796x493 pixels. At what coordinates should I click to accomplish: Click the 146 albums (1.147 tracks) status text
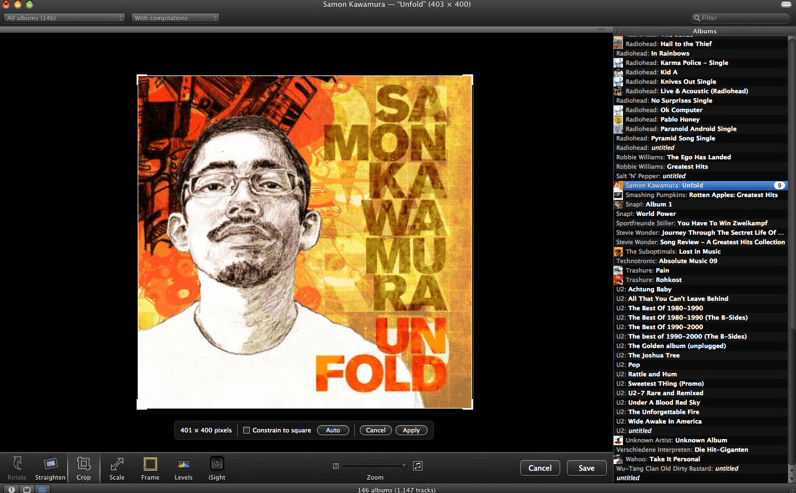[396, 490]
